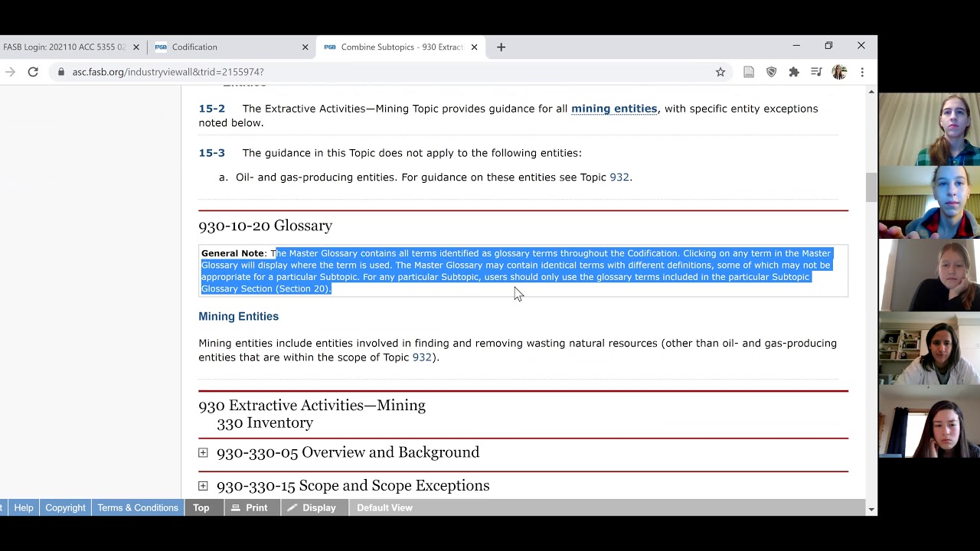The image size is (980, 551).
Task: Click the 330 Inventory subtopic heading
Action: point(265,423)
